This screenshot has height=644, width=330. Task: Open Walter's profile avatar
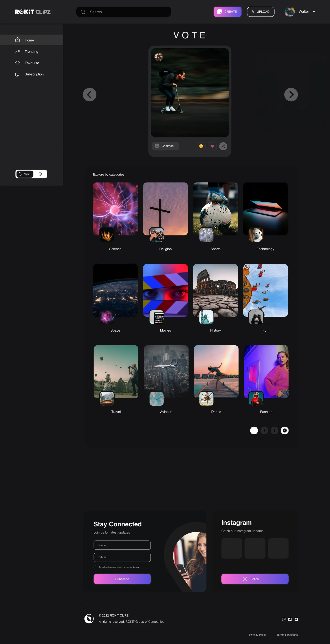coord(290,12)
